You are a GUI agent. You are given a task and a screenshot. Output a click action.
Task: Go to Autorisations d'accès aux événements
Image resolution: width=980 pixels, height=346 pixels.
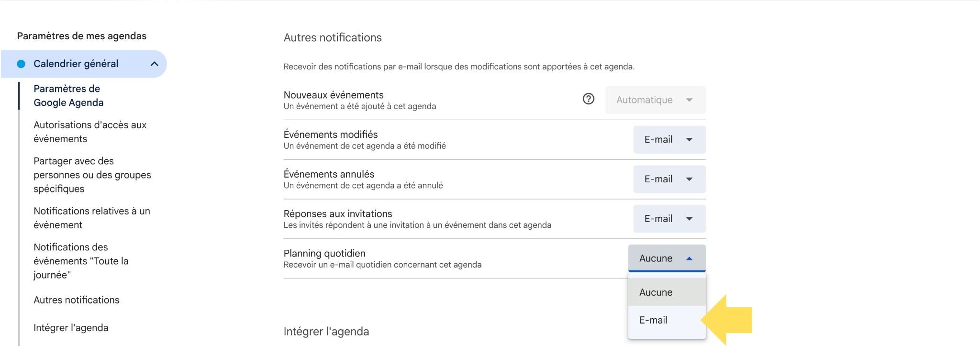90,131
